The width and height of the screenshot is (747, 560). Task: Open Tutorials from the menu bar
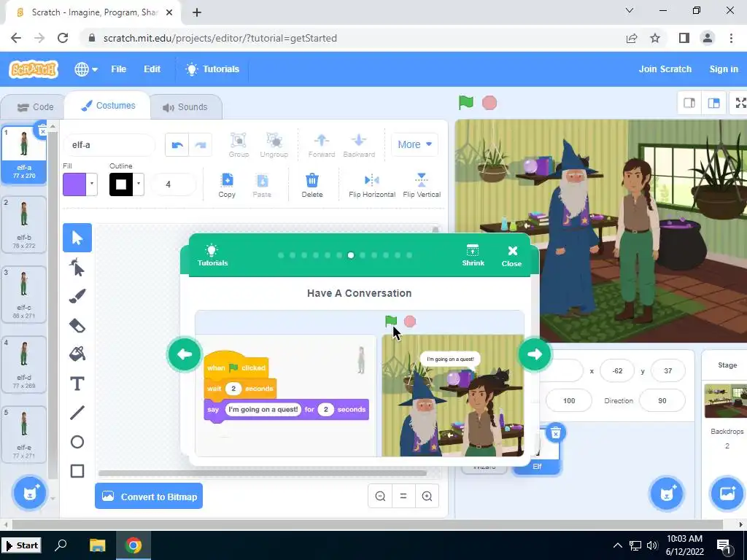click(212, 69)
